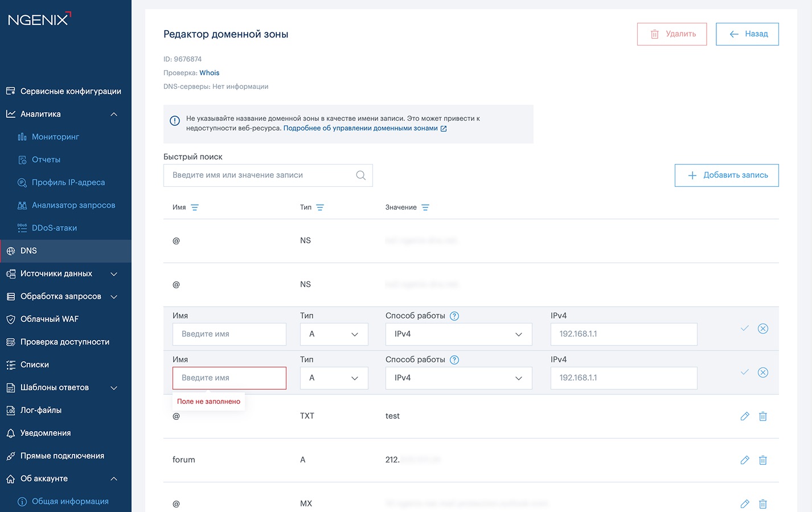Delete the TXT test record via trash icon
This screenshot has height=512, width=812.
(762, 416)
